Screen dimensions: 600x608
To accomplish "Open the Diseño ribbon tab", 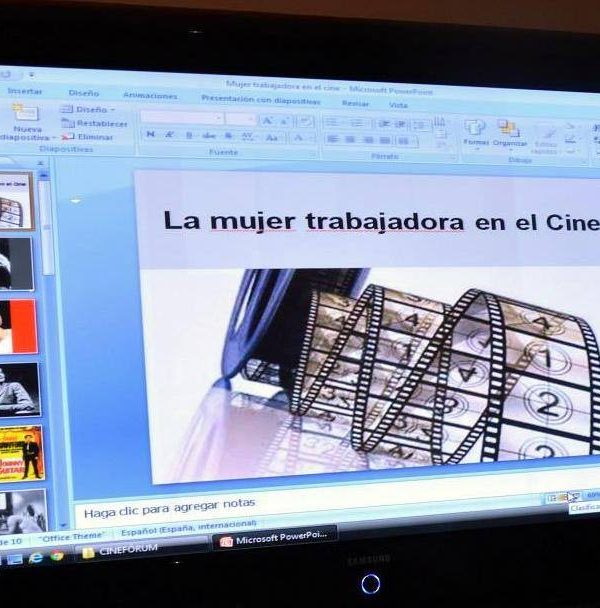I will tap(83, 93).
